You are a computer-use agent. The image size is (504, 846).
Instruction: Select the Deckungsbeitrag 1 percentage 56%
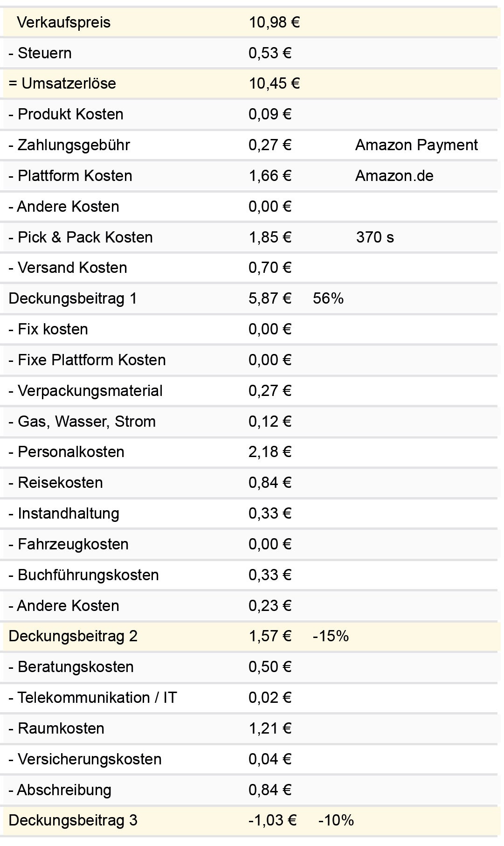[328, 298]
